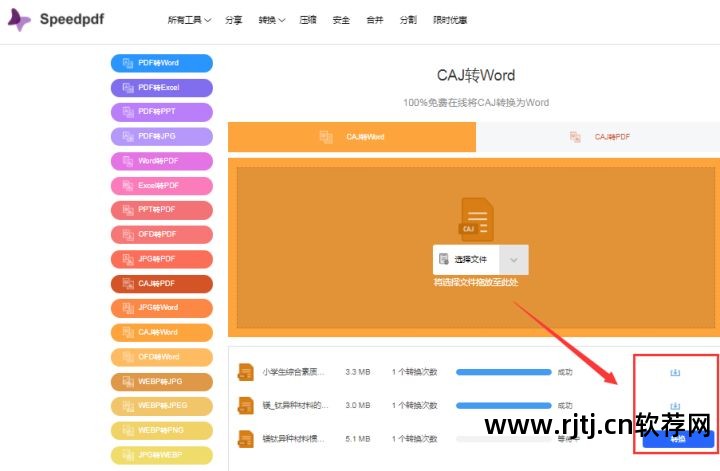The width and height of the screenshot is (720, 471).
Task: Select PDF转JPG in the sidebar
Action: click(x=162, y=136)
